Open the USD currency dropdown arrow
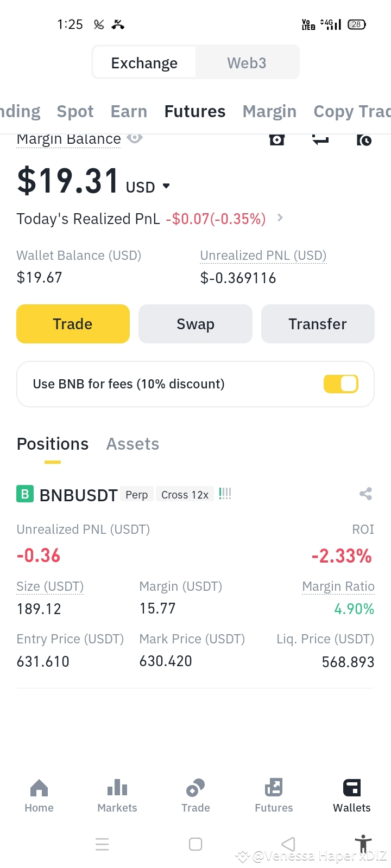Viewport: 391px width, 868px height. (x=166, y=186)
